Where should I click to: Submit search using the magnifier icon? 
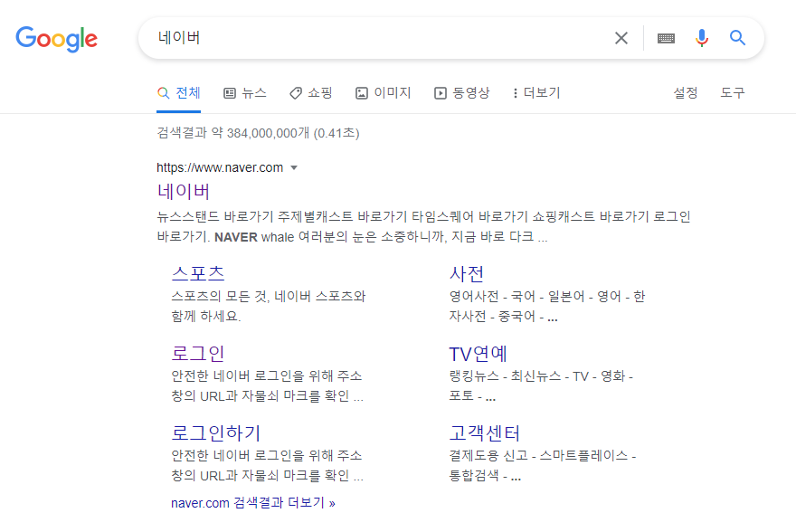point(737,38)
